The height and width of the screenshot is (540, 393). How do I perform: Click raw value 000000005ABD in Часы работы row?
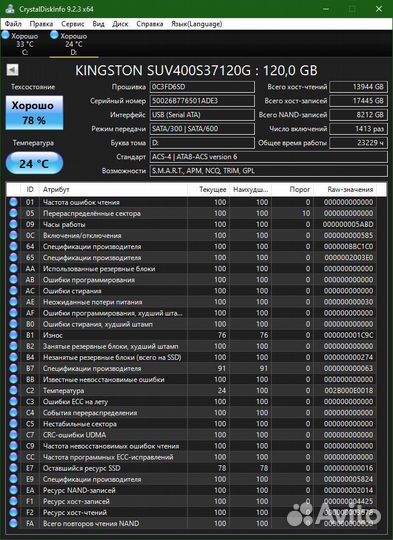348,224
